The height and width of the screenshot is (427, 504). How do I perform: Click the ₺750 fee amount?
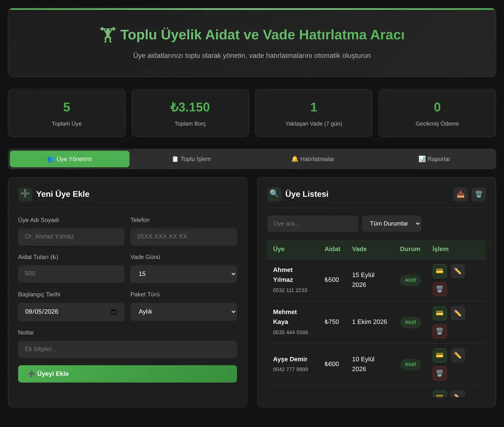[332, 322]
